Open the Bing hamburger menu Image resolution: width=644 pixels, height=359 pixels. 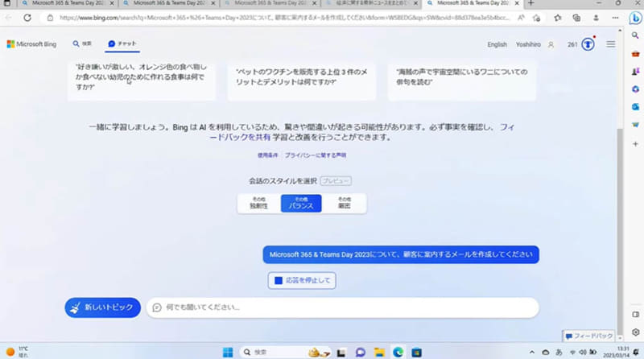[611, 44]
